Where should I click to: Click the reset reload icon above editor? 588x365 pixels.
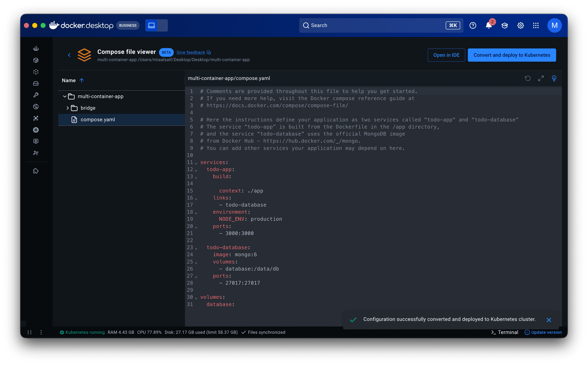point(527,78)
